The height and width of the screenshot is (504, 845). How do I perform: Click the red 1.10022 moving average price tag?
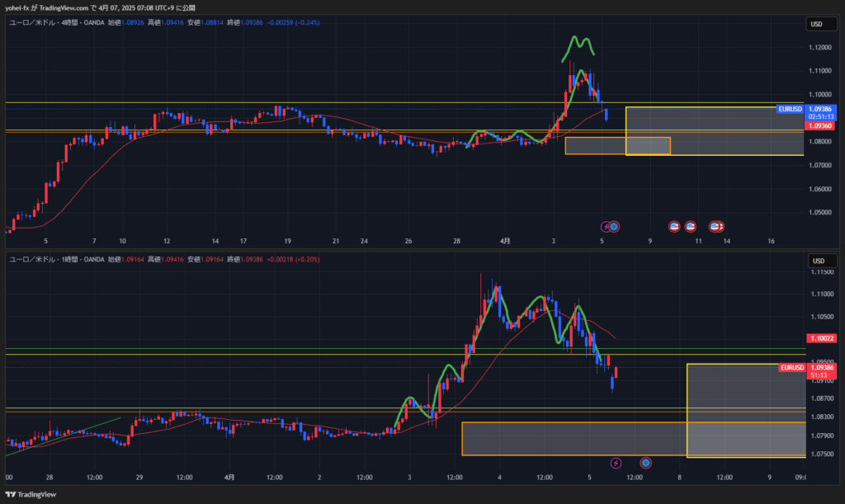[x=820, y=338]
